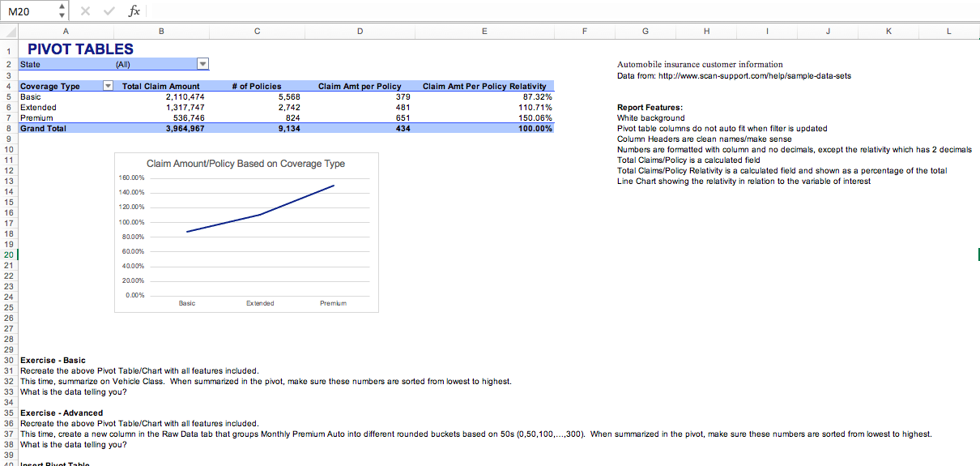Click the formula bar confirm checkmark icon
980x466 pixels.
tap(109, 11)
